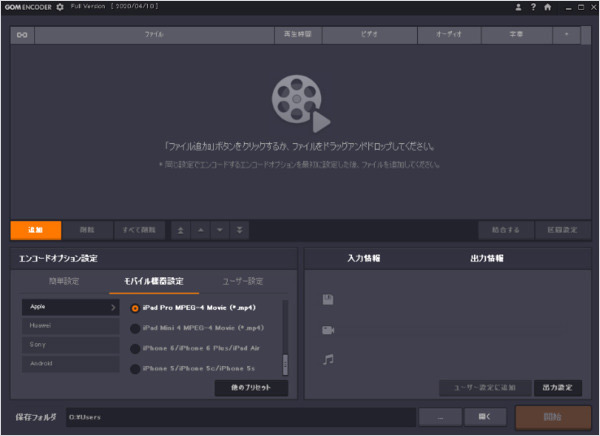
Task: Click the 結合する button
Action: tap(505, 230)
